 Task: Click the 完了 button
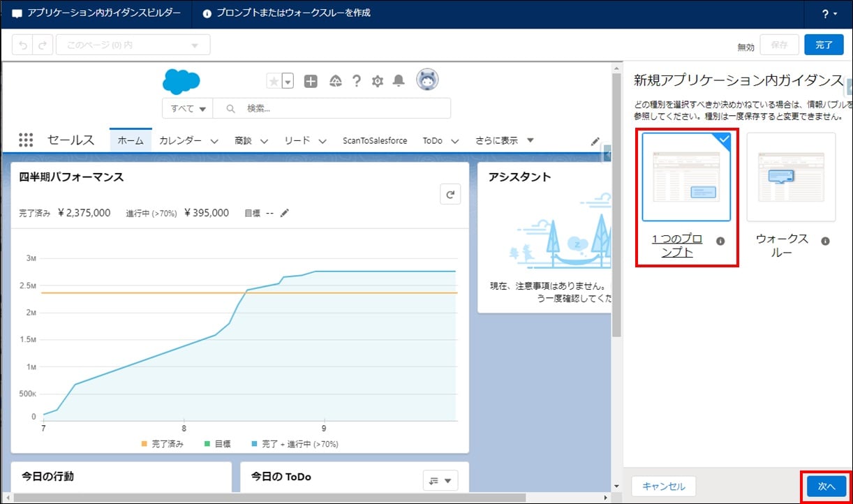coord(824,45)
